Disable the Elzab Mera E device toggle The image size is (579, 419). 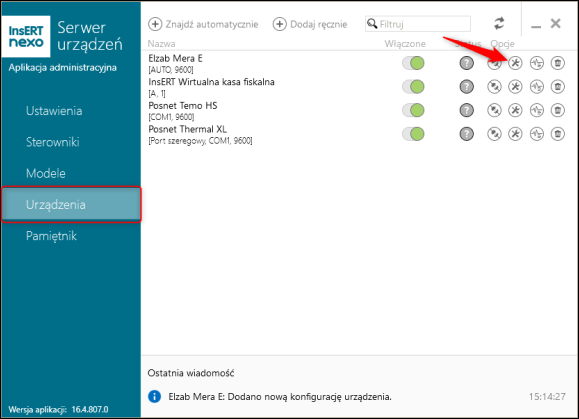414,63
